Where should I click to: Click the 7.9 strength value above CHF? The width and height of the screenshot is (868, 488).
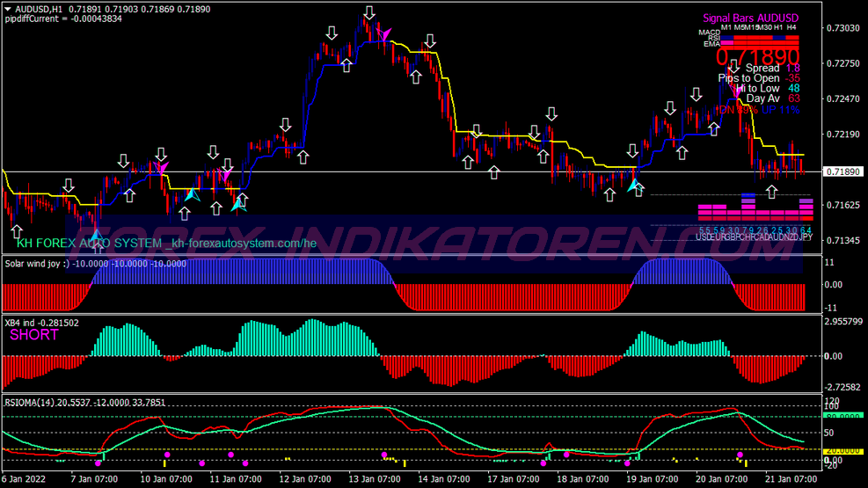pos(748,230)
